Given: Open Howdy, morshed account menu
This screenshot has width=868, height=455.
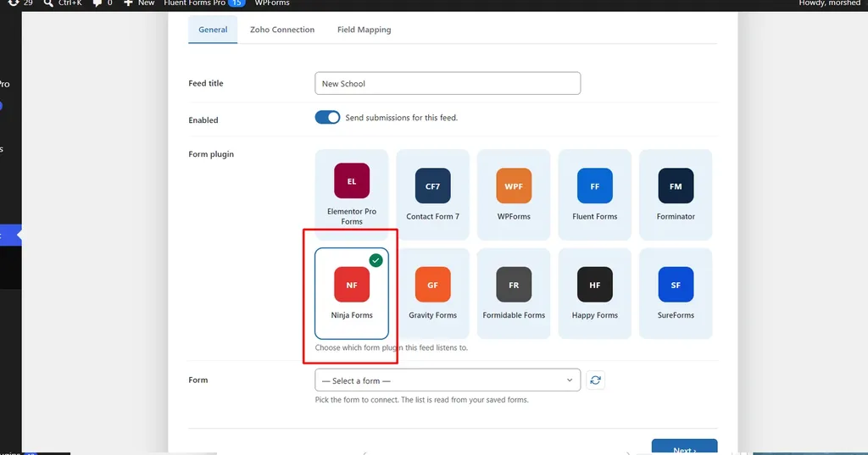Looking at the screenshot, I should 829,3.
